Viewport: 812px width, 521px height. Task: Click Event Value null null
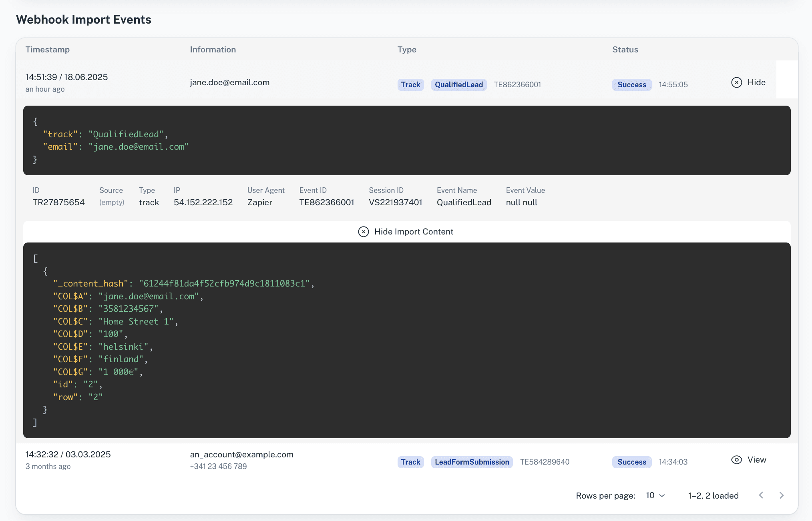522,202
